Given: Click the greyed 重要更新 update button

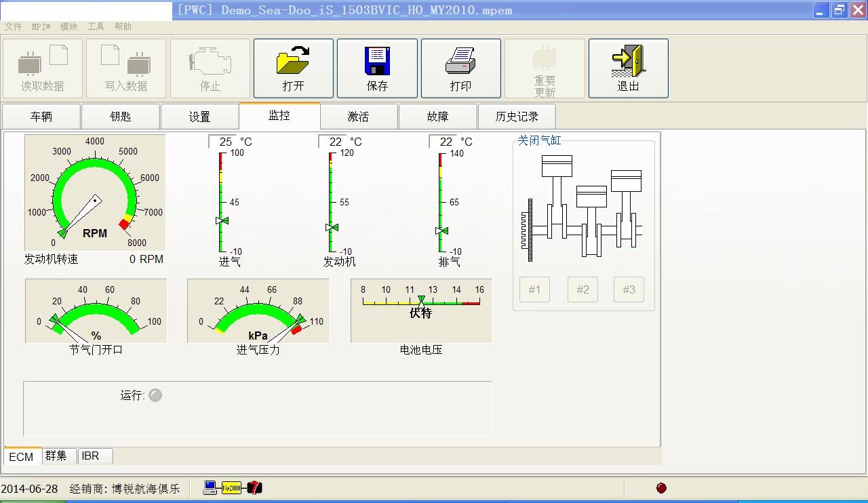Looking at the screenshot, I should pyautogui.click(x=545, y=68).
